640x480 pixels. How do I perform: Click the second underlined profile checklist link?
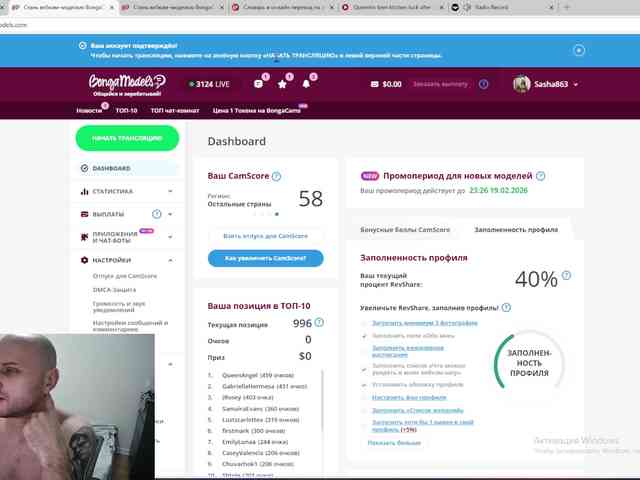(x=408, y=351)
